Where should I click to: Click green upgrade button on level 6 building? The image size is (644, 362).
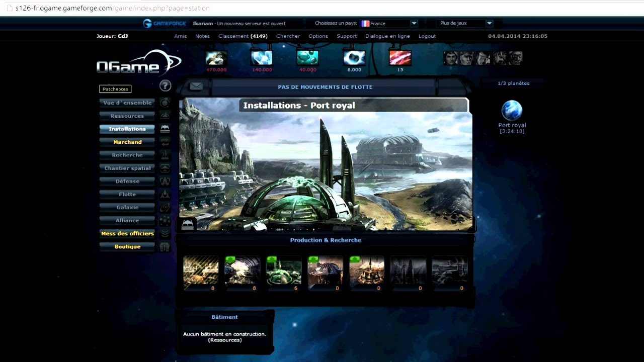[272, 259]
